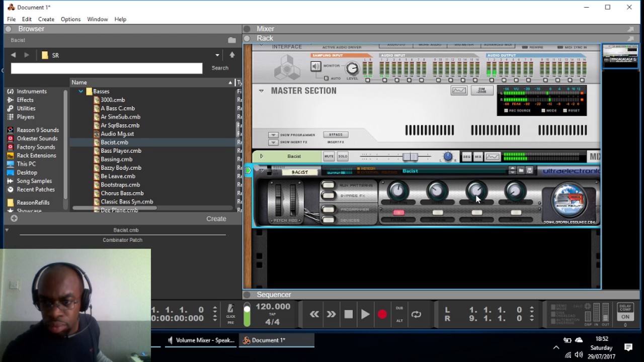Save patch with the Combinator floppy icon
Viewport: 644px width, 362px height.
(529, 171)
